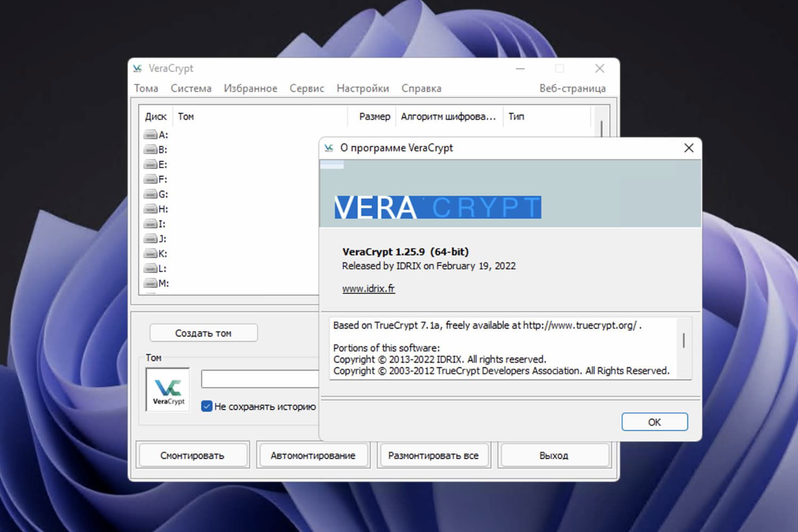Viewport: 798px width, 532px height.
Task: Select drive G: icon in volume list
Action: click(151, 195)
